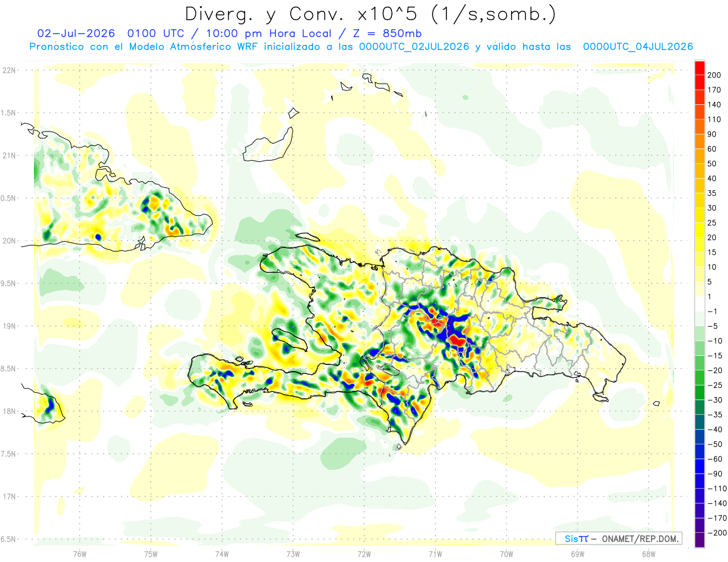This screenshot has width=728, height=562.
Task: Select the dark purple bottom color bar segment
Action: point(699,541)
